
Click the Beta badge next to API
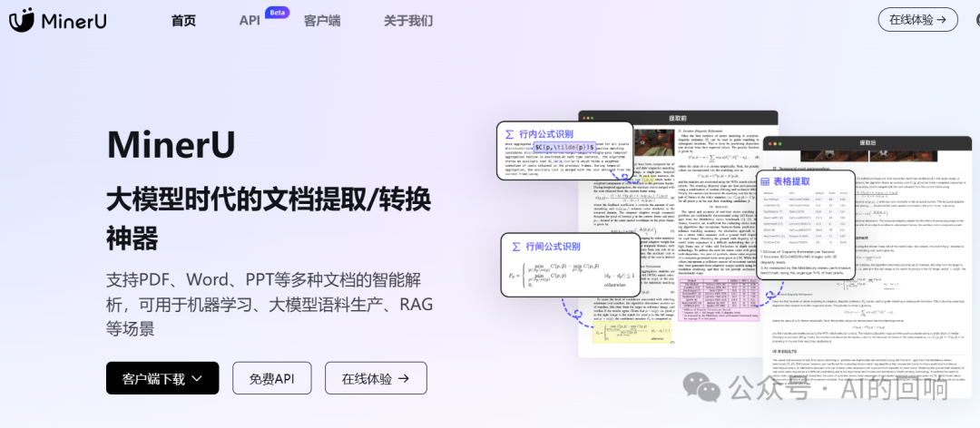tap(277, 12)
